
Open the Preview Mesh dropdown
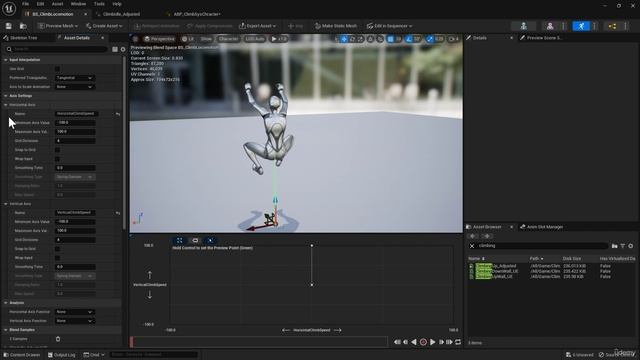(x=58, y=26)
